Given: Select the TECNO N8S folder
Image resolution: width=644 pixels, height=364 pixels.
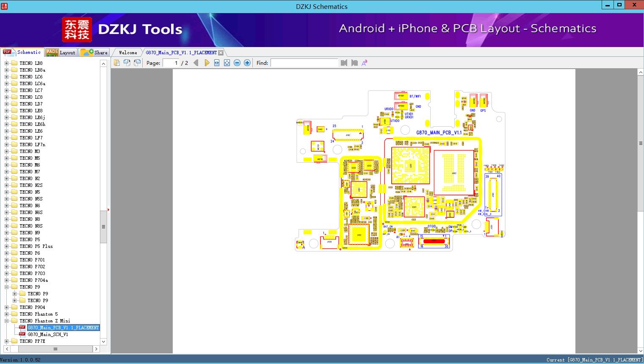Looking at the screenshot, I should (31, 226).
